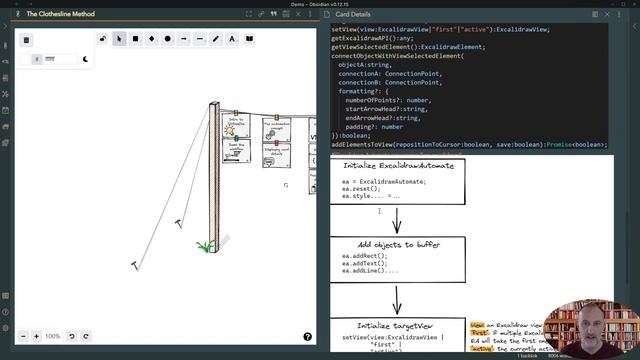The height and width of the screenshot is (360, 640).
Task: Open the settings gear in left ribbon
Action: tap(5, 328)
